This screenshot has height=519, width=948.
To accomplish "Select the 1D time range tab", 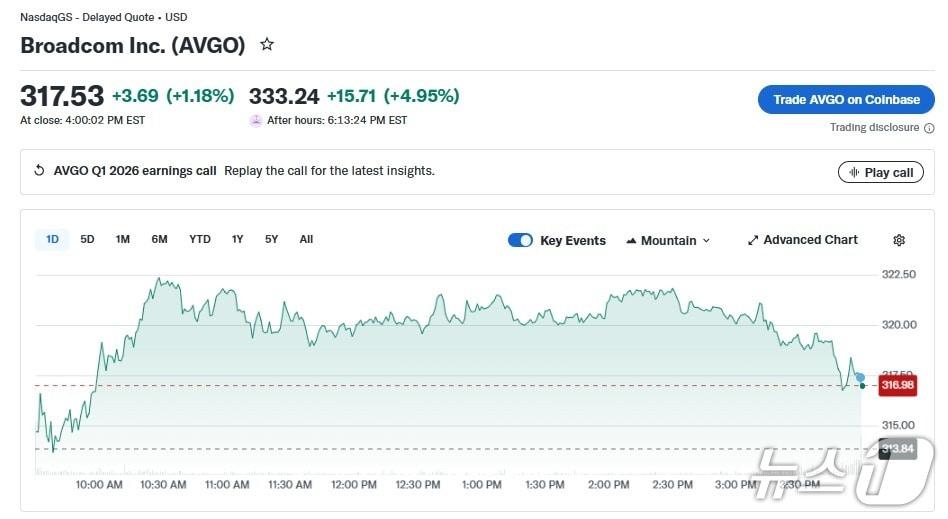I will [x=52, y=239].
